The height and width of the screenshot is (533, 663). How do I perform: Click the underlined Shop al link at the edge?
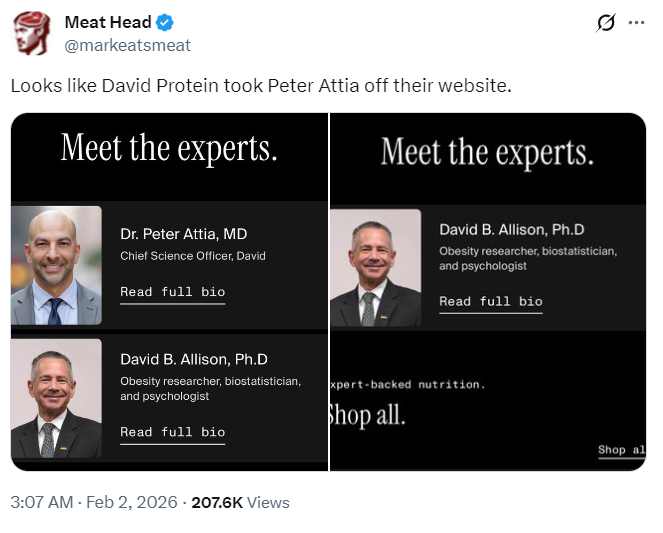[x=621, y=450]
